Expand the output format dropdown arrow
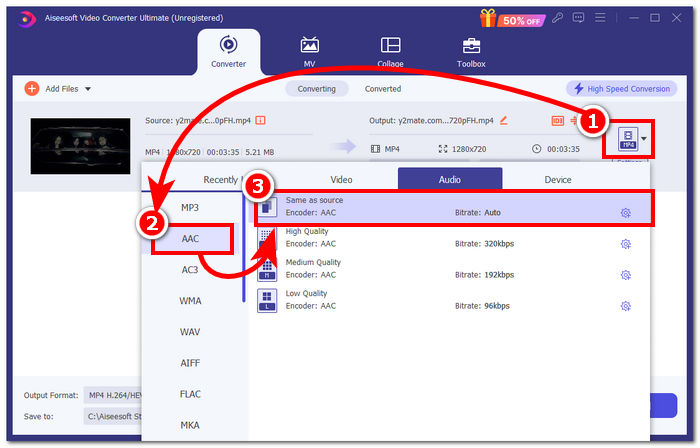700x448 pixels. pos(644,139)
